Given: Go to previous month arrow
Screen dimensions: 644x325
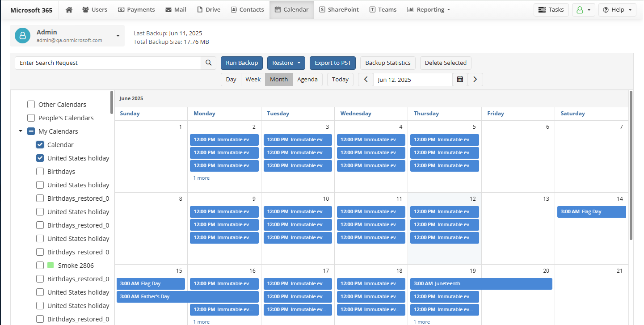Looking at the screenshot, I should [x=366, y=80].
